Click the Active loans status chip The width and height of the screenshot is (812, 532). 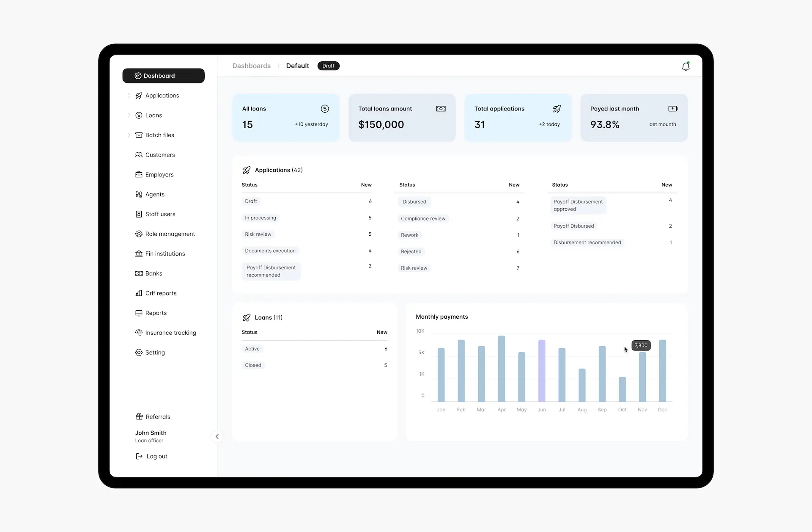tap(252, 348)
